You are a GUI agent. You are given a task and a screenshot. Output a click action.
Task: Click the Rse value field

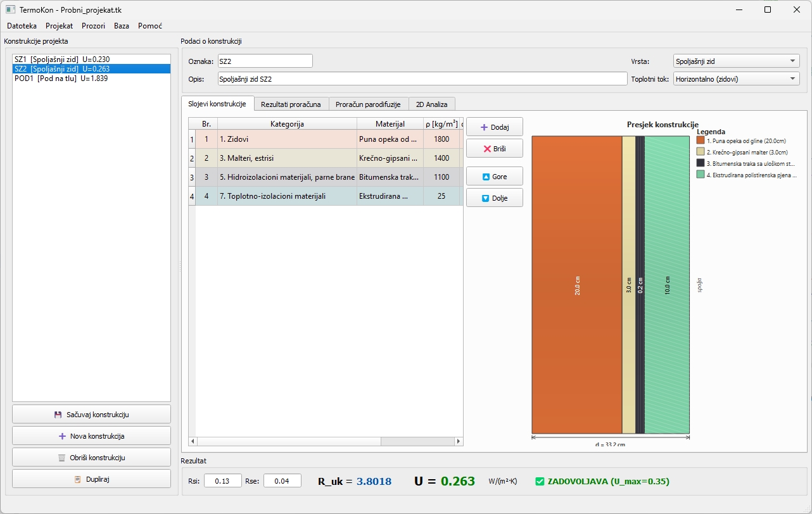[x=282, y=481]
